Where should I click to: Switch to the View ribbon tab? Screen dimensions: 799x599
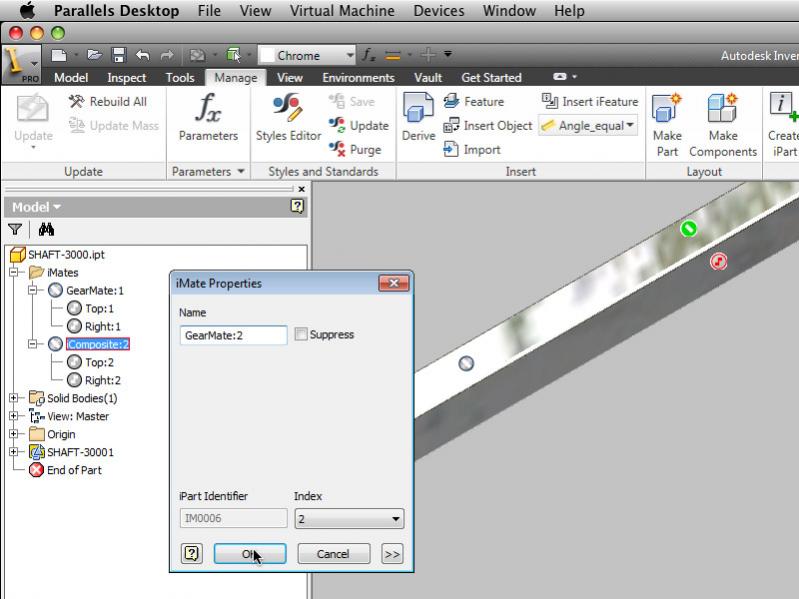(289, 77)
